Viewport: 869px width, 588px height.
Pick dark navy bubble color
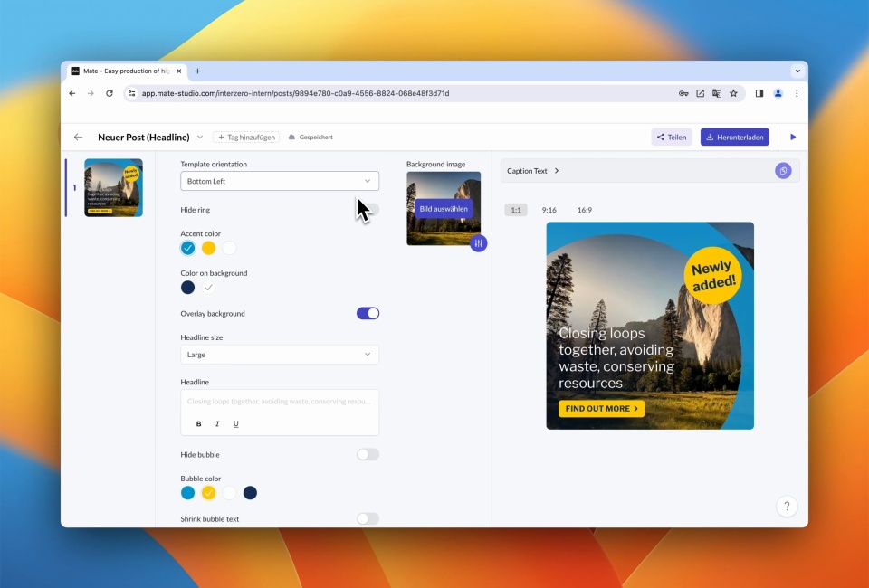coord(250,493)
